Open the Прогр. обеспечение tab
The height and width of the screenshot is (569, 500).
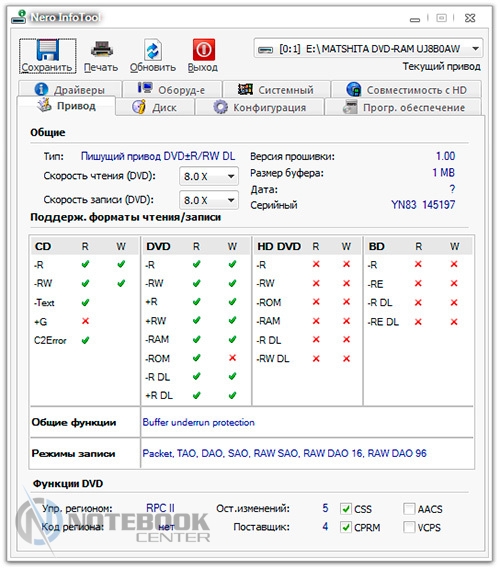(x=403, y=107)
